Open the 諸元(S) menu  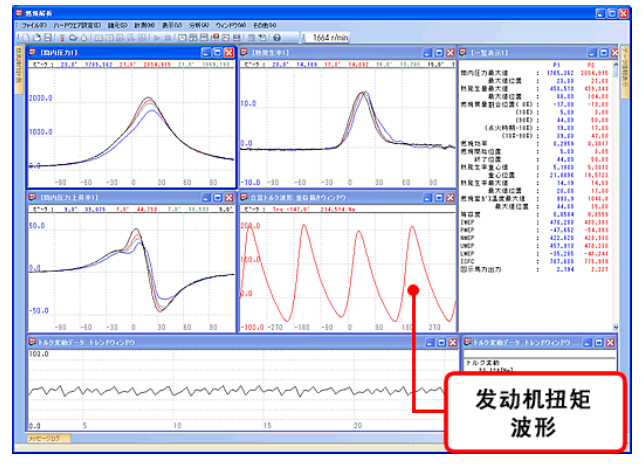coord(117,25)
